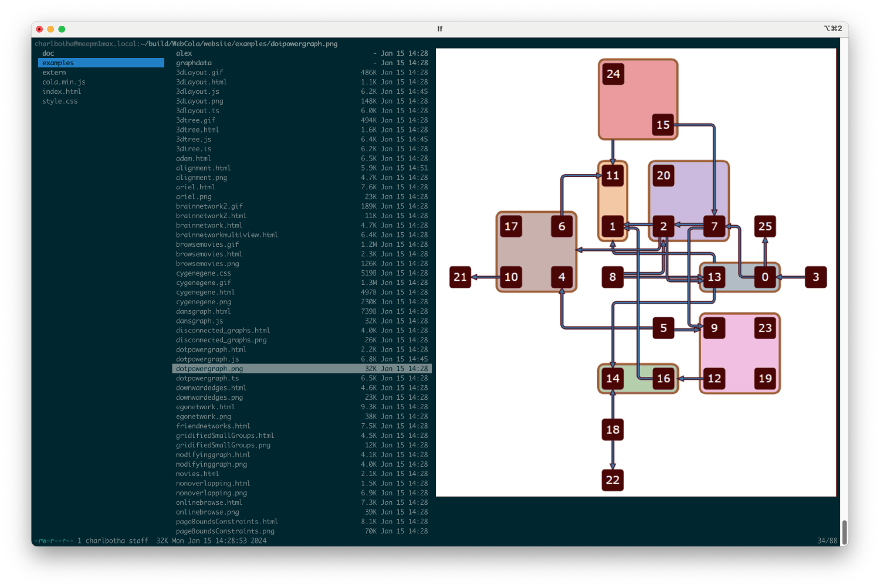Click the lf title in the title bar
Screen dimensions: 880x588
click(439, 28)
